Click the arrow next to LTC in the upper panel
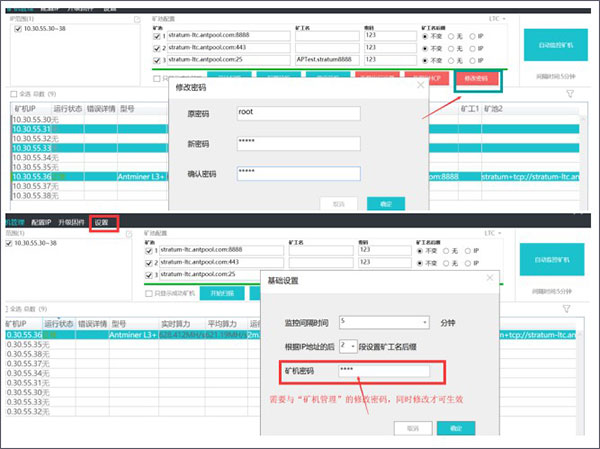600x449 pixels. click(x=504, y=19)
